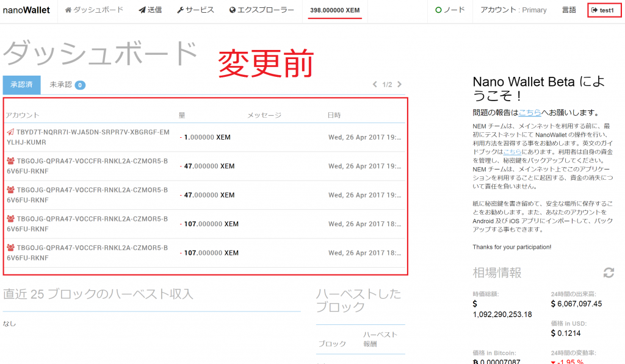625x364 pixels.
Task: Click the 1/2 page indicator
Action: coord(387,84)
